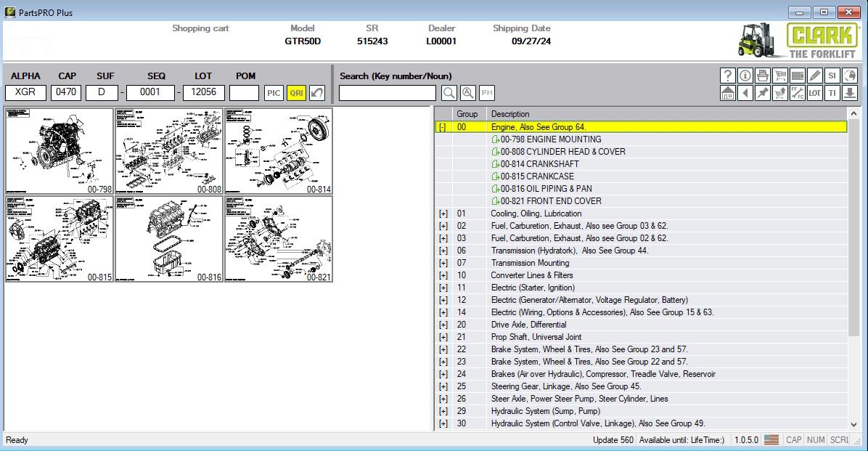Collapse group 00 Engine
Viewport: 868px width, 451px height.
click(443, 127)
